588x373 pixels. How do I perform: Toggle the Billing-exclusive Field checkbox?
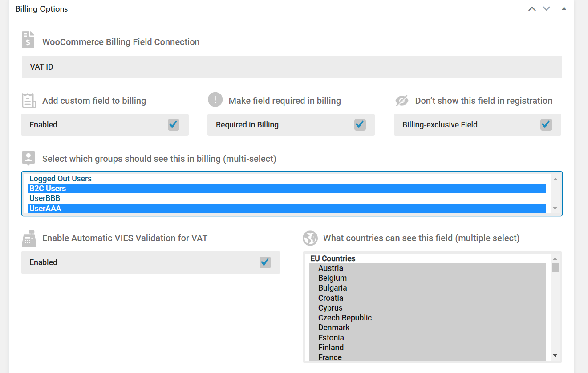coord(546,124)
